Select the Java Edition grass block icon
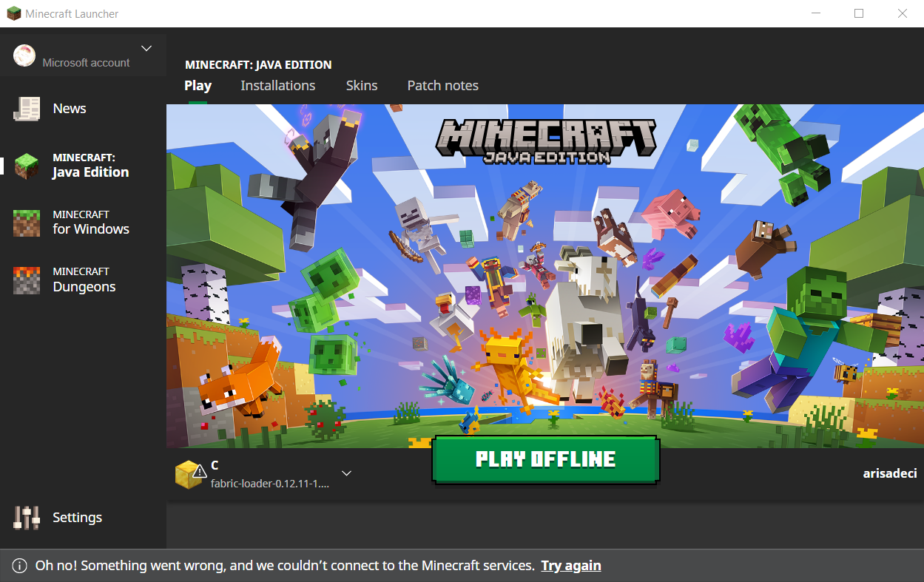Screen dimensions: 924x582 click(x=27, y=166)
